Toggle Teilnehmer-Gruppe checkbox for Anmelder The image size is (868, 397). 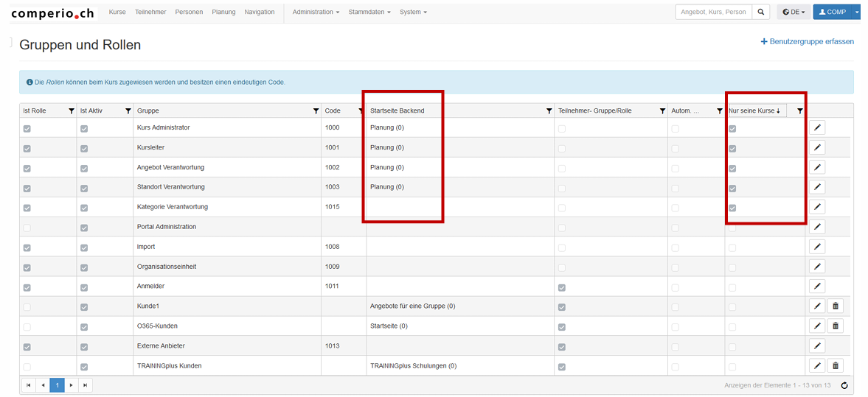[x=562, y=287]
